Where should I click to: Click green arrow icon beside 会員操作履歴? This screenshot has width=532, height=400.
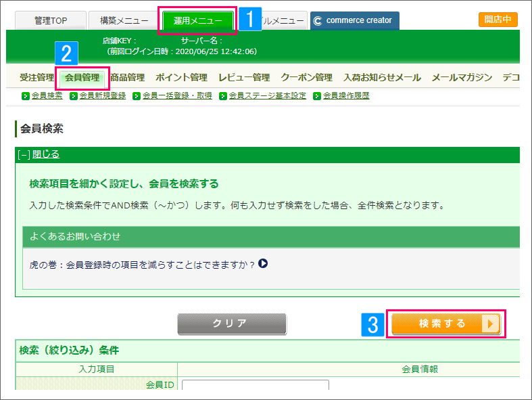[317, 96]
